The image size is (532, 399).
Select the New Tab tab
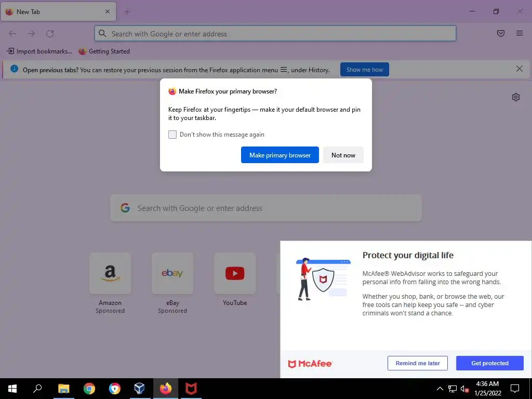coord(58,11)
